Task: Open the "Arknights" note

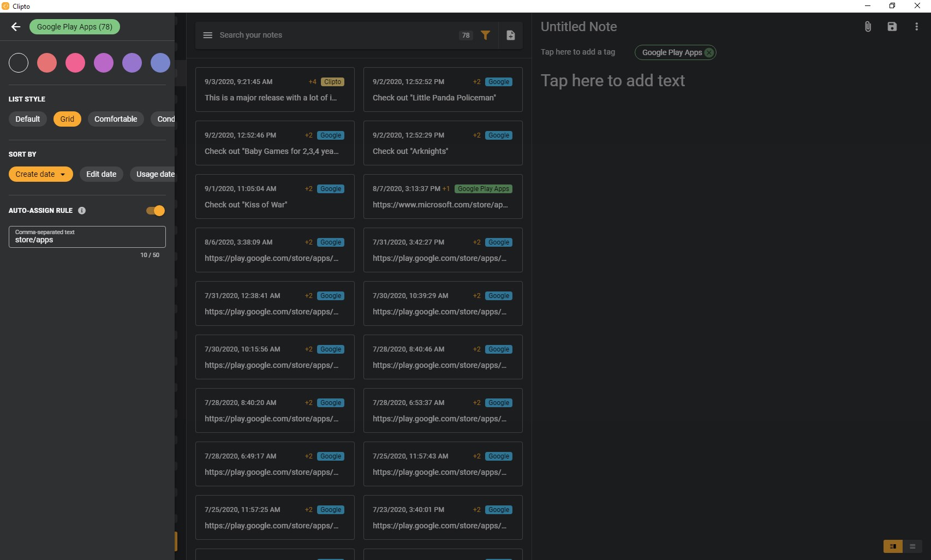Action: tap(443, 143)
